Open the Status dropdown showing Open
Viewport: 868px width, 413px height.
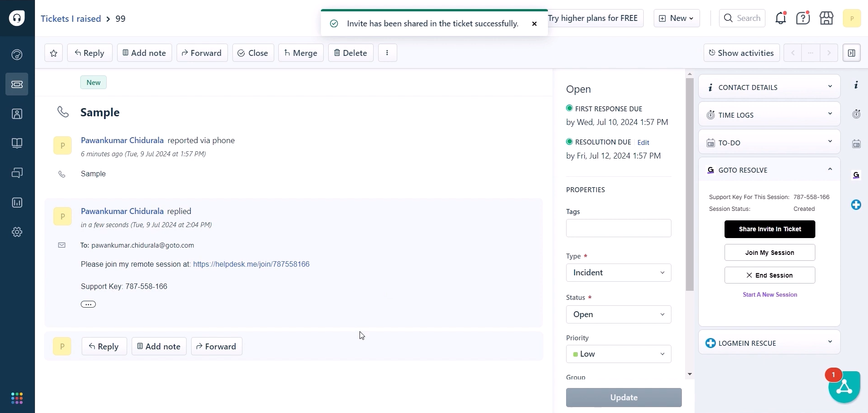coord(618,314)
